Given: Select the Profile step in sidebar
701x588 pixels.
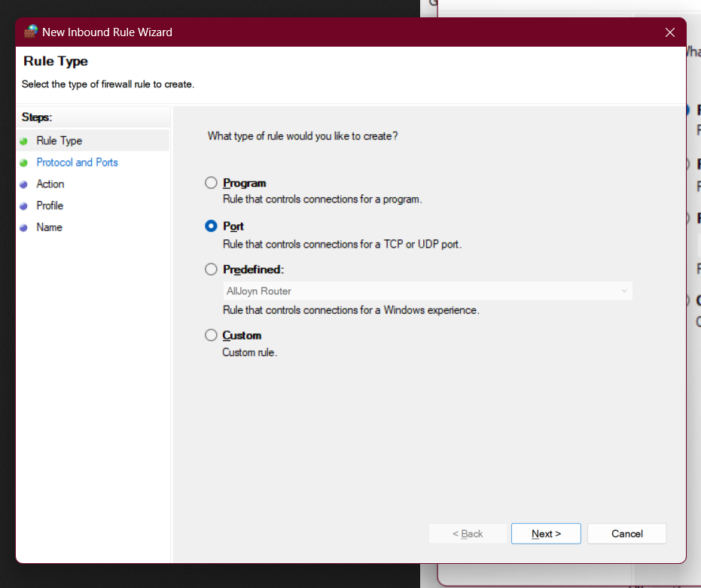Looking at the screenshot, I should [x=50, y=206].
